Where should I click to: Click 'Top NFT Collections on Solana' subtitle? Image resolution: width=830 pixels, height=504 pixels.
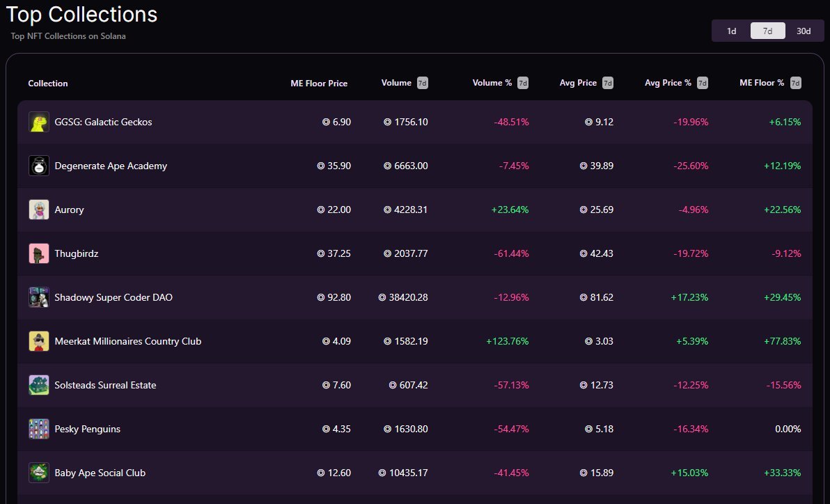(68, 36)
